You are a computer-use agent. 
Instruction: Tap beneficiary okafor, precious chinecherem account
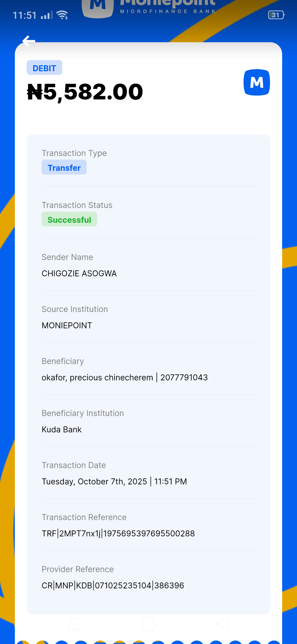click(x=125, y=377)
